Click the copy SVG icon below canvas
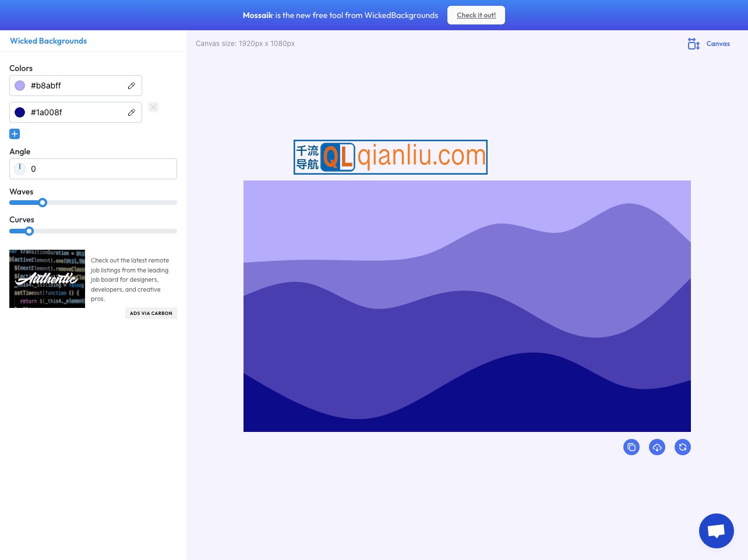748x560 pixels. pos(631,447)
